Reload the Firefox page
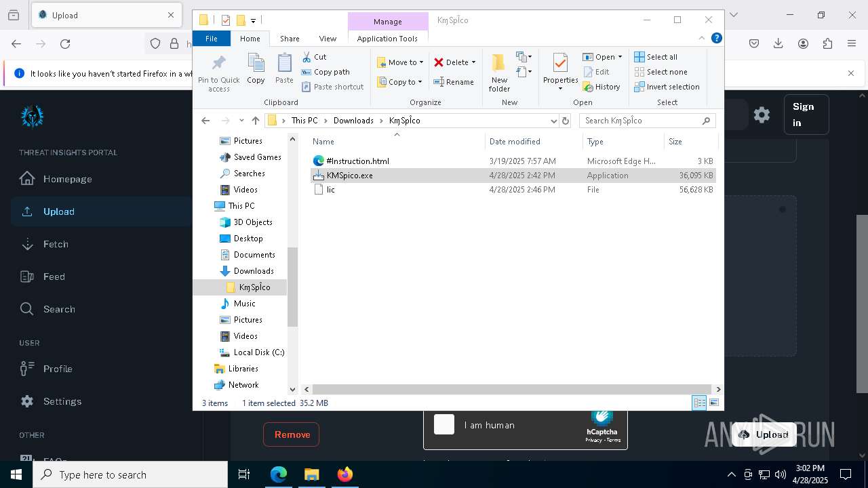Viewport: 868px width, 488px height. point(65,44)
